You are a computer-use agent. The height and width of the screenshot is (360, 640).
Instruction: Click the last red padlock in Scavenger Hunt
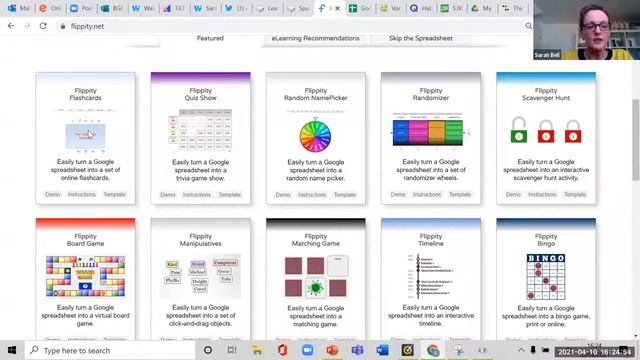click(x=573, y=131)
